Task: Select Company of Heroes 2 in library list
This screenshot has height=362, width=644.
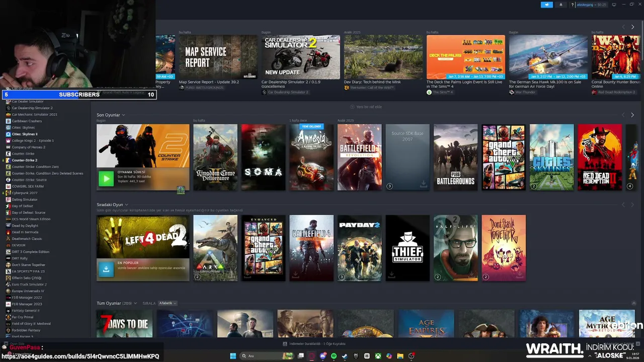Action: click(28, 147)
